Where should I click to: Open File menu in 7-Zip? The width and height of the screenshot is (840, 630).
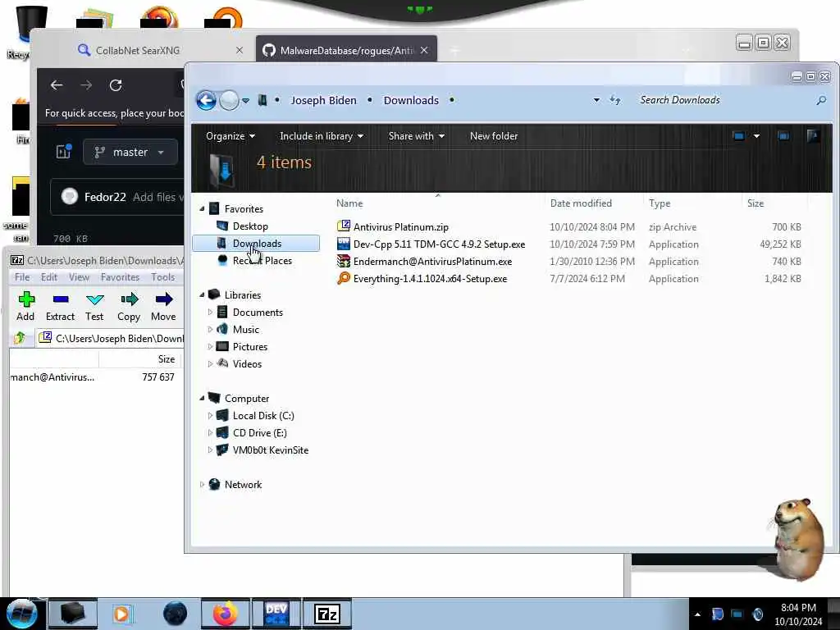pyautogui.click(x=22, y=277)
